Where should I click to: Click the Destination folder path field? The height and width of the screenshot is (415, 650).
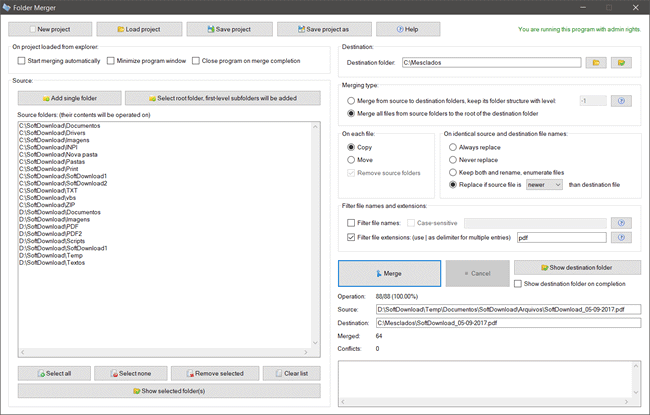point(490,63)
